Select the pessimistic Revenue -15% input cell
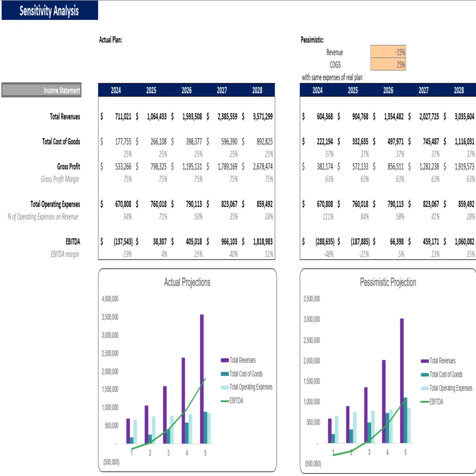The width and height of the screenshot is (476, 476). pos(388,52)
